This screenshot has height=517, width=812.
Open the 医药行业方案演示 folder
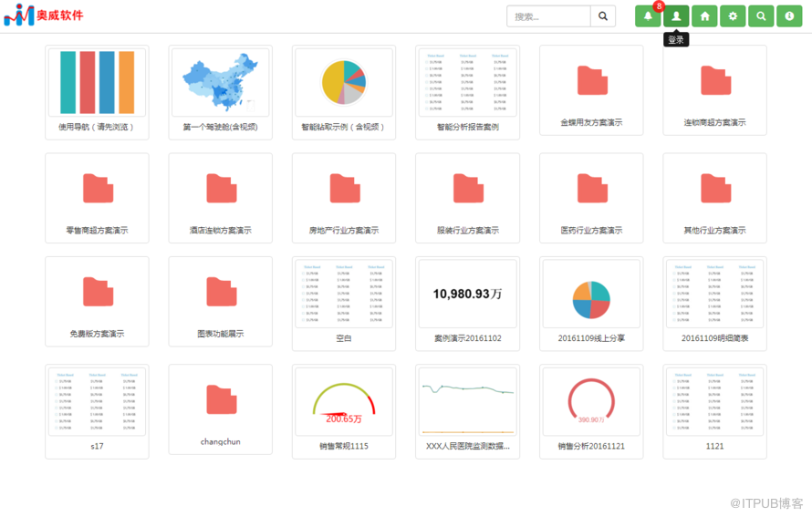click(x=591, y=198)
